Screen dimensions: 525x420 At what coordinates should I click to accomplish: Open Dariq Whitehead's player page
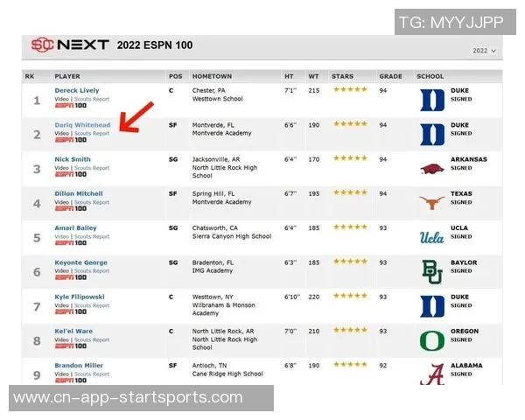click(81, 125)
